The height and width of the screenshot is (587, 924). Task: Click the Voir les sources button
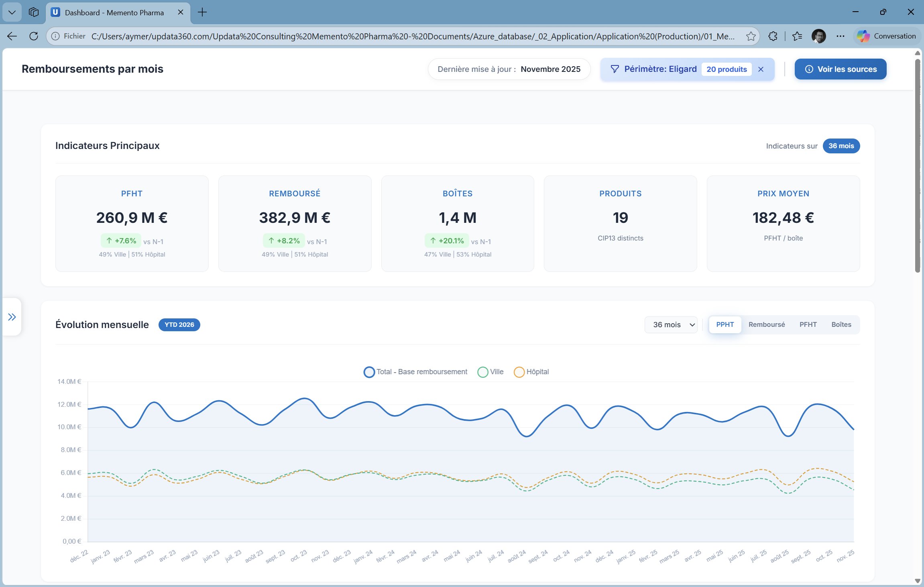[840, 69]
